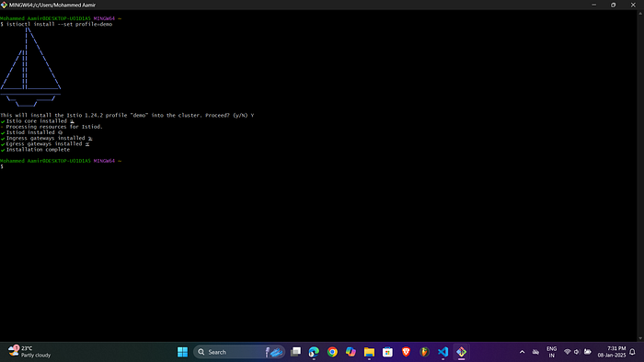
Task: Click the taskbar Search box
Action: (x=239, y=352)
